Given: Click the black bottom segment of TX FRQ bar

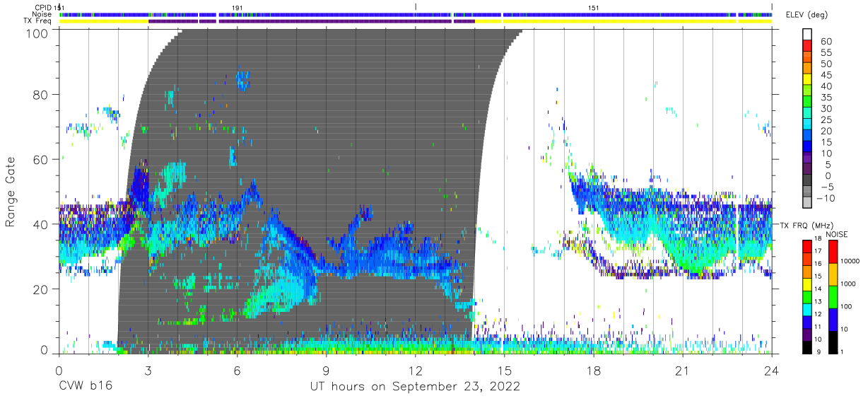Looking at the screenshot, I should pos(807,346).
